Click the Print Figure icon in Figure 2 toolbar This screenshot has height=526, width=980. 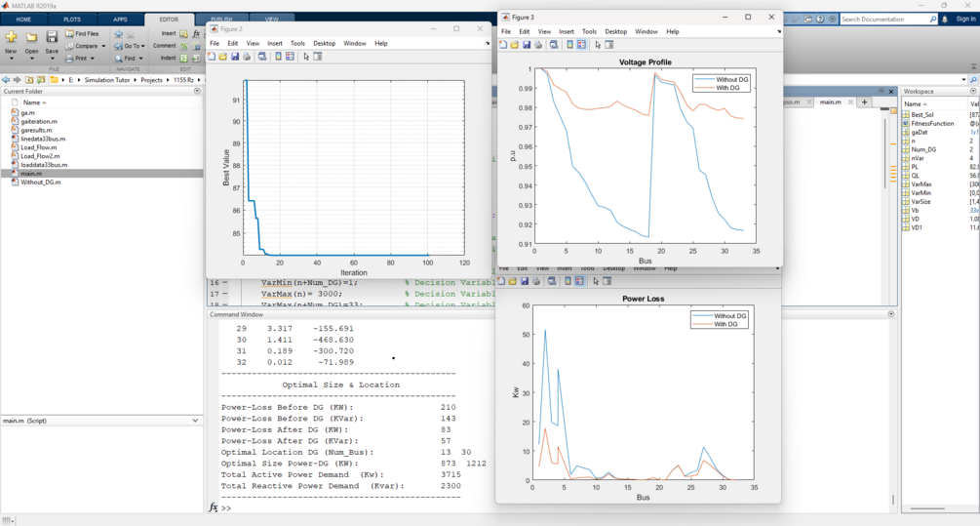(x=247, y=57)
